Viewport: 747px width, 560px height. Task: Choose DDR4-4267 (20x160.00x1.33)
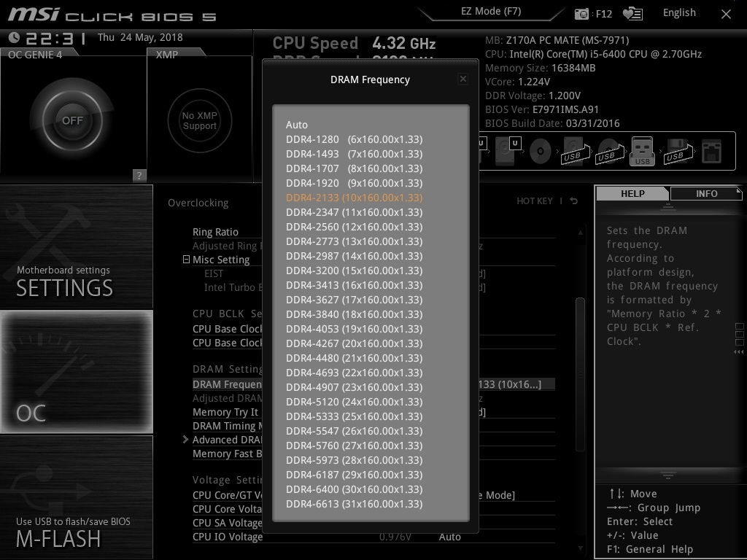pos(354,343)
